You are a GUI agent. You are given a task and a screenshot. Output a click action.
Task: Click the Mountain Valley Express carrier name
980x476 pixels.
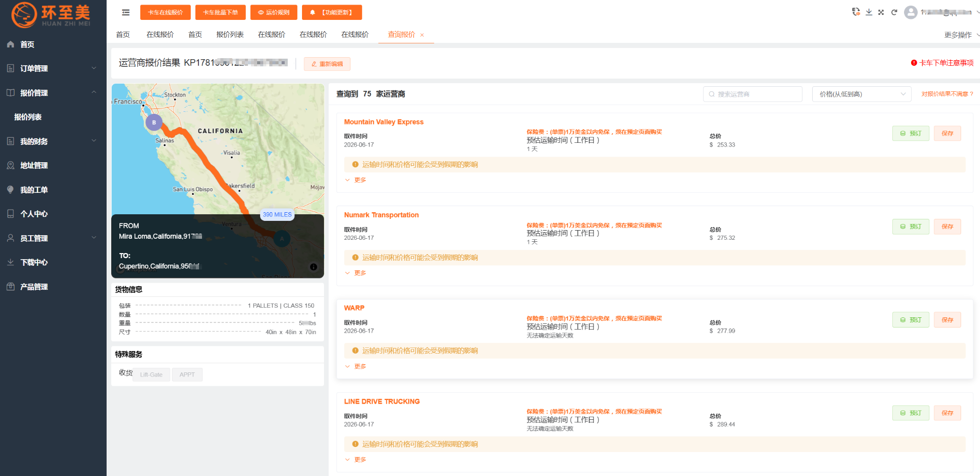384,122
